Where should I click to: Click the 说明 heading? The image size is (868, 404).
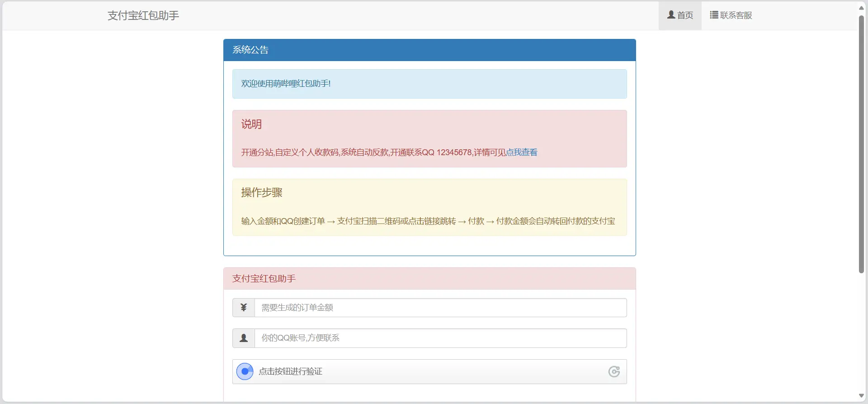251,124
